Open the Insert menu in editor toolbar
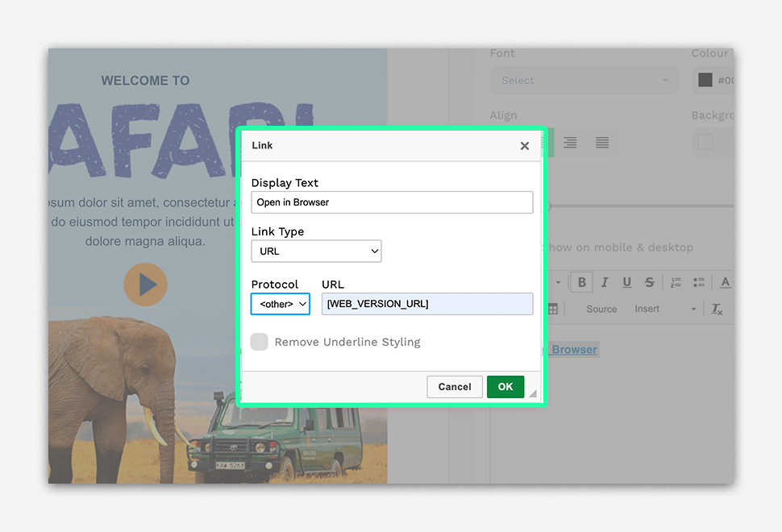Screen dimensions: 782x532 point(664,309)
